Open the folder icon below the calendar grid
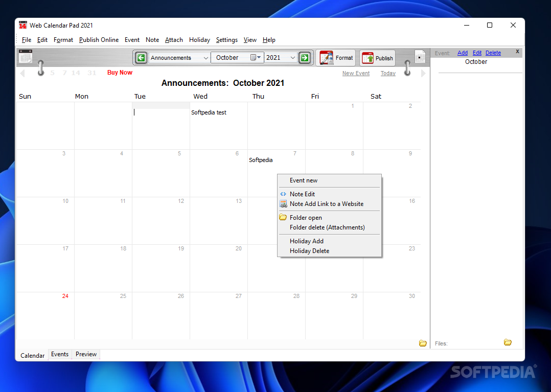 tap(423, 343)
